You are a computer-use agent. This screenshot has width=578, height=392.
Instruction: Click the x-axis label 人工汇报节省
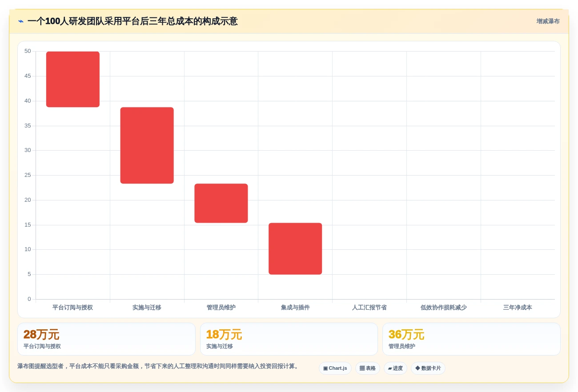pos(369,308)
